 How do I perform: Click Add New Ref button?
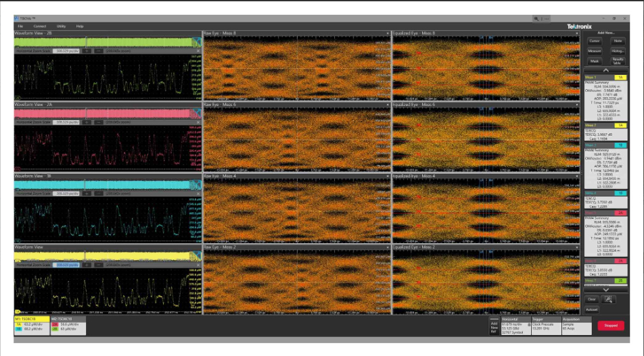coord(495,326)
